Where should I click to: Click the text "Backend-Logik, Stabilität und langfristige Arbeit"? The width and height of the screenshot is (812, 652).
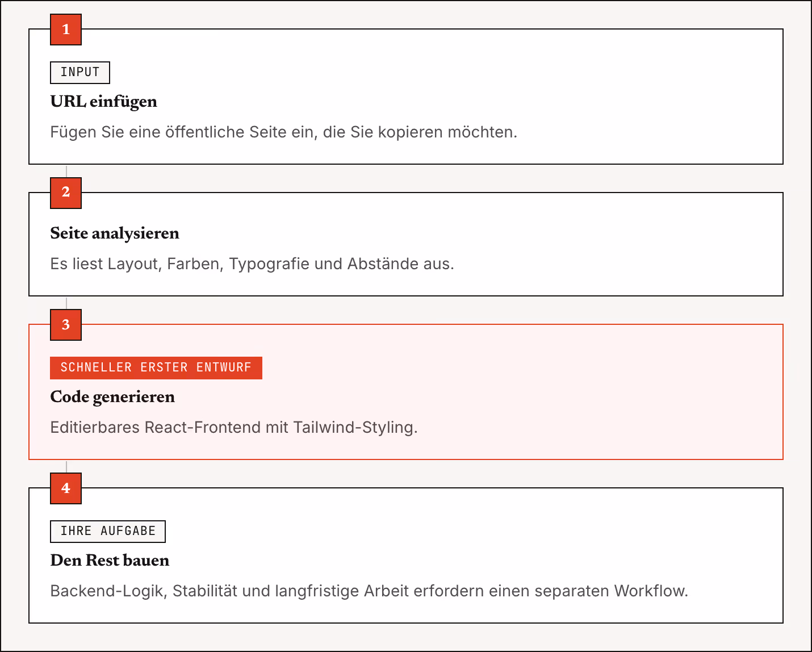pos(229,591)
